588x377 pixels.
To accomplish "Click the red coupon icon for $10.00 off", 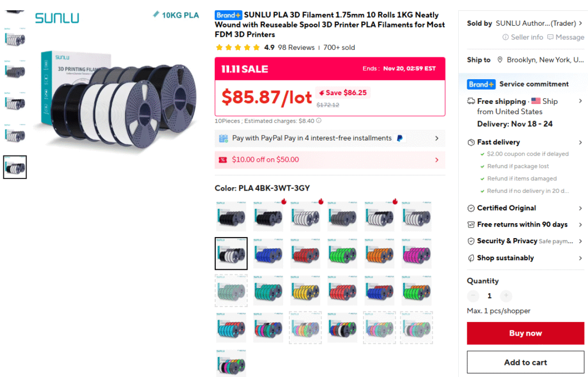I will click(x=223, y=160).
